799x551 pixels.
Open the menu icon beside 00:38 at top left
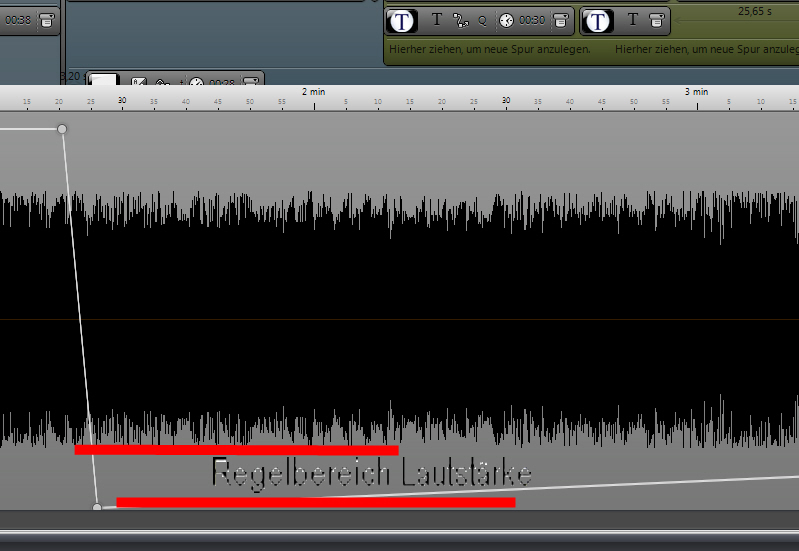tap(47, 20)
